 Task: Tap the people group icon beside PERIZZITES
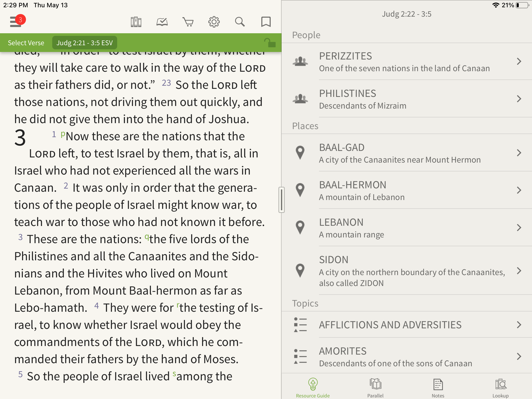[x=300, y=62]
